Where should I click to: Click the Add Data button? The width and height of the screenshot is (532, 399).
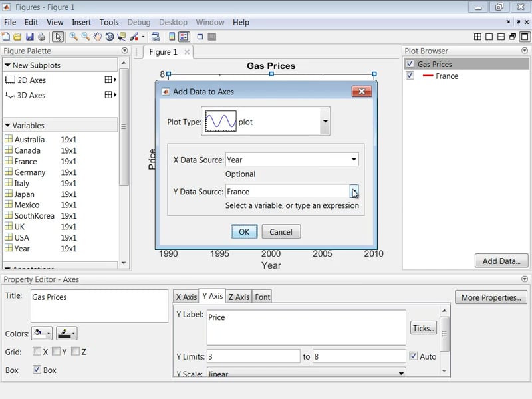coord(501,261)
